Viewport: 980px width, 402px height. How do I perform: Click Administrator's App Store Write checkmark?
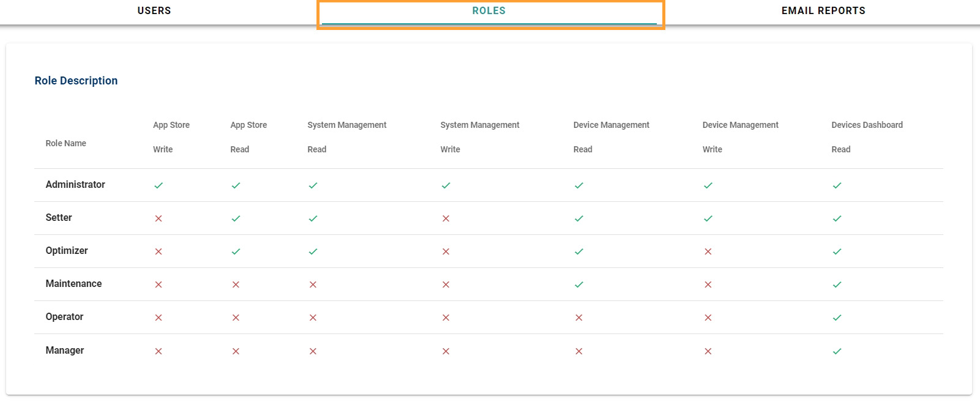159,185
